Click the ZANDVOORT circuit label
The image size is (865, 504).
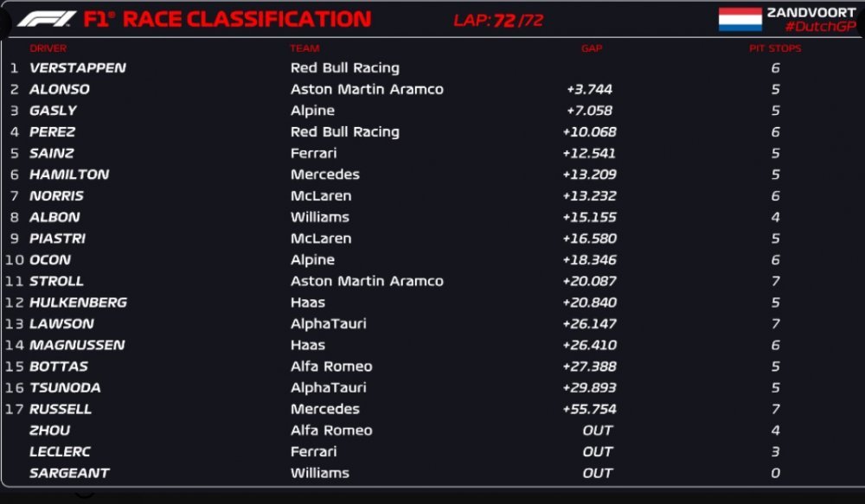(x=811, y=13)
